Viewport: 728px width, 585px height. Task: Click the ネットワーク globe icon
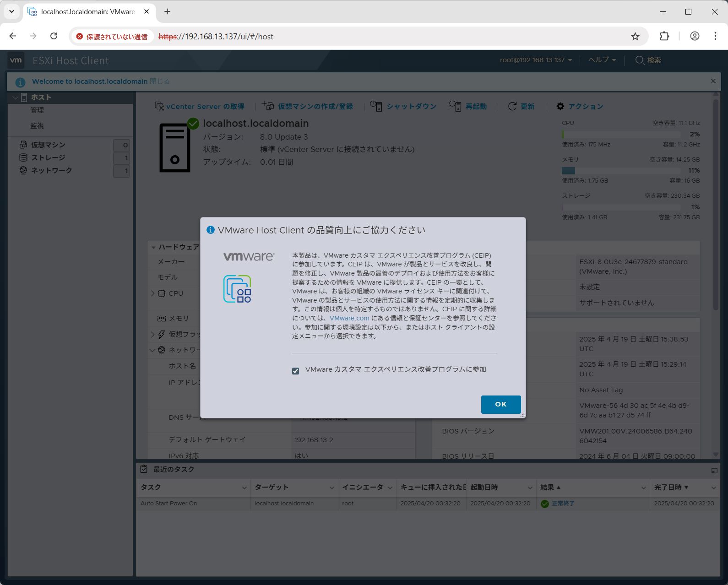(x=23, y=170)
